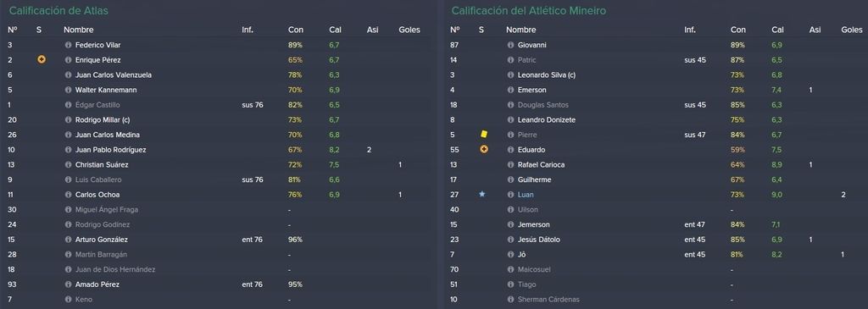Sort Atlas table by Cal column
This screenshot has width=868, height=309.
(x=335, y=30)
